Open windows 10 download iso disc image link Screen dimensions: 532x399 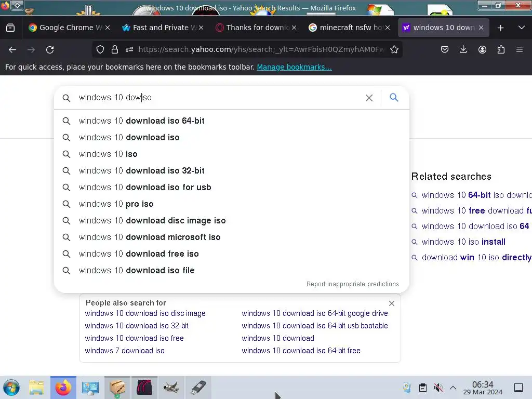(145, 313)
